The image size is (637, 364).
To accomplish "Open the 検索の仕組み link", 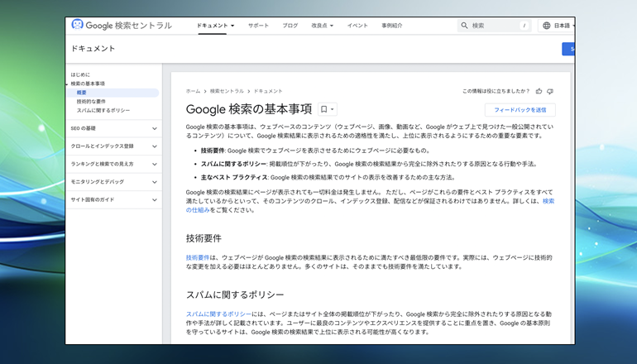I will (x=548, y=202).
